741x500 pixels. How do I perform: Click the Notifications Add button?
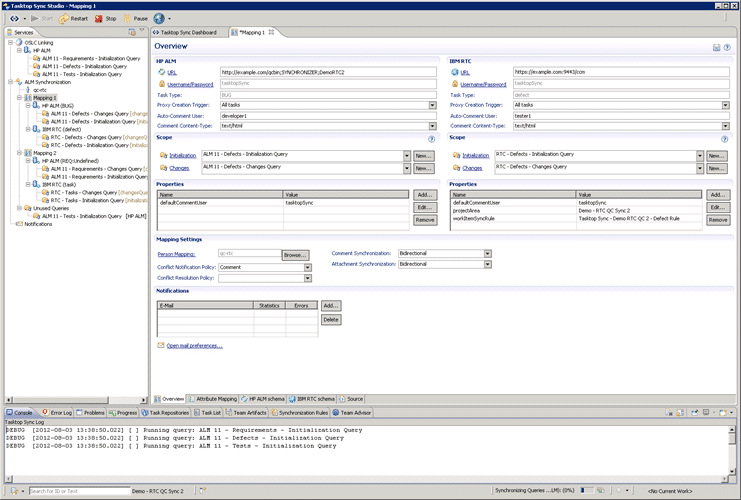pyautogui.click(x=331, y=306)
